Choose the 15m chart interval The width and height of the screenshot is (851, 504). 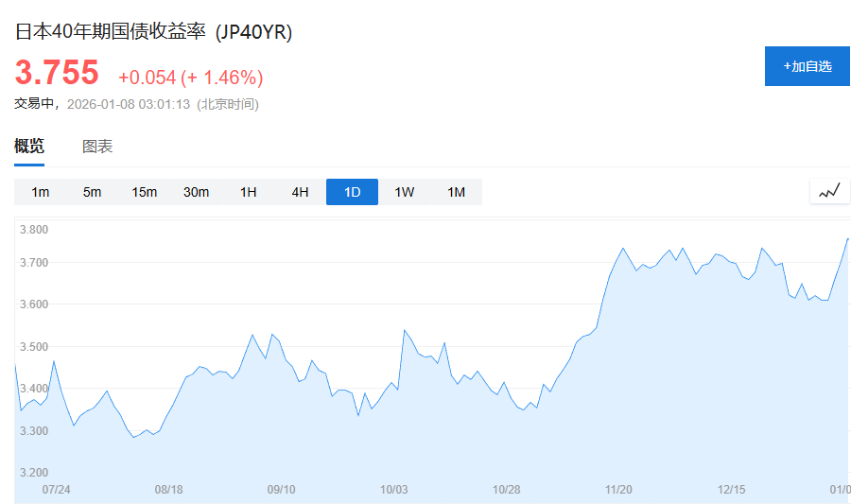click(x=144, y=192)
